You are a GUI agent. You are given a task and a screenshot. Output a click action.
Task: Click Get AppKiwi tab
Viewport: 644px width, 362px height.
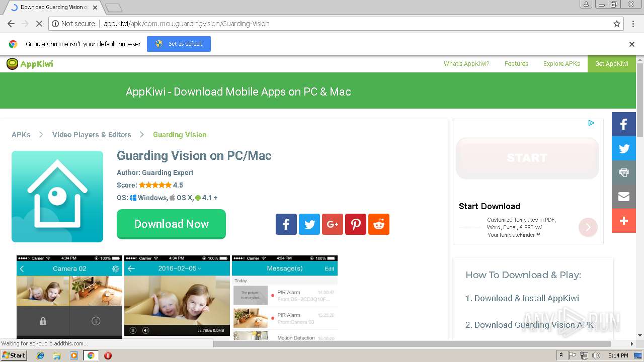612,64
